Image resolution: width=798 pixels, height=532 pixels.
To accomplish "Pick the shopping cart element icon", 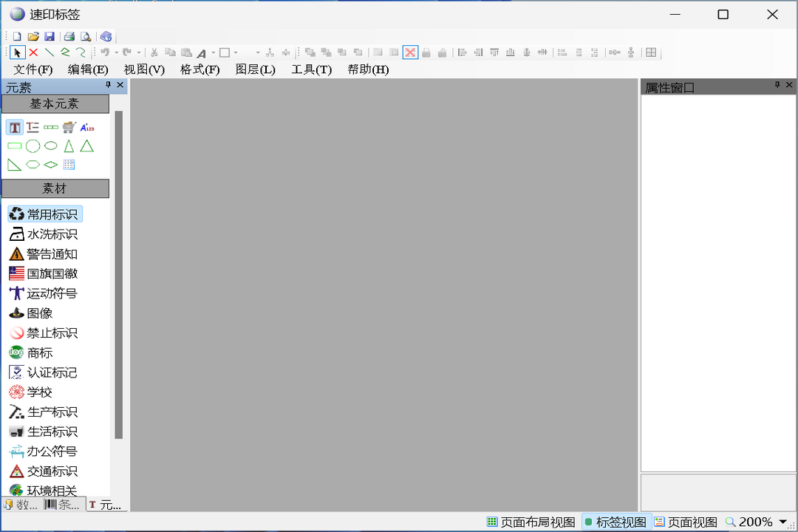I will [x=69, y=127].
